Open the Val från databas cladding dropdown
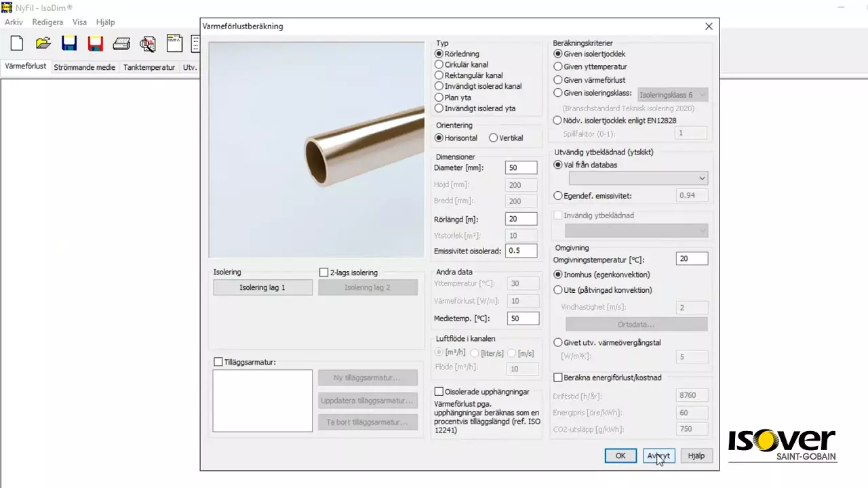868x488 pixels. point(638,178)
